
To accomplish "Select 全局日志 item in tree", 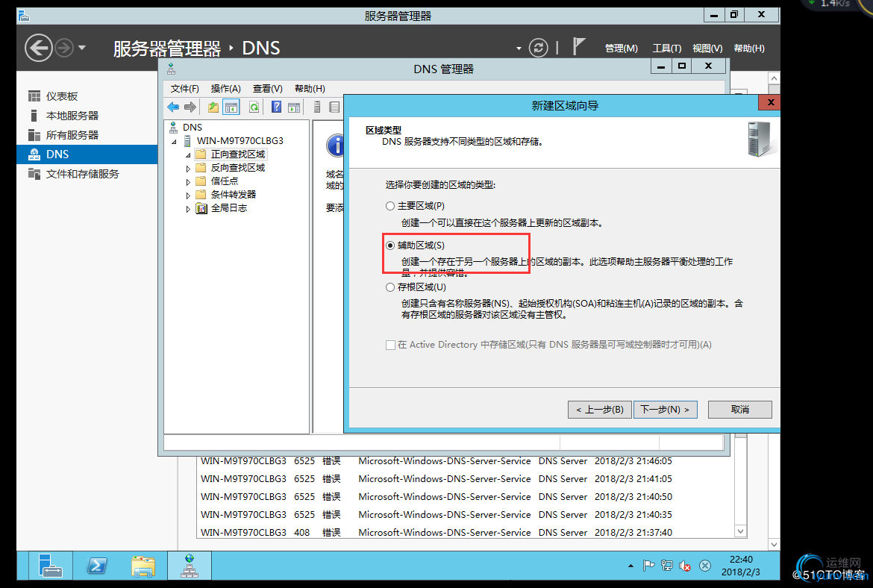I will tap(229, 207).
